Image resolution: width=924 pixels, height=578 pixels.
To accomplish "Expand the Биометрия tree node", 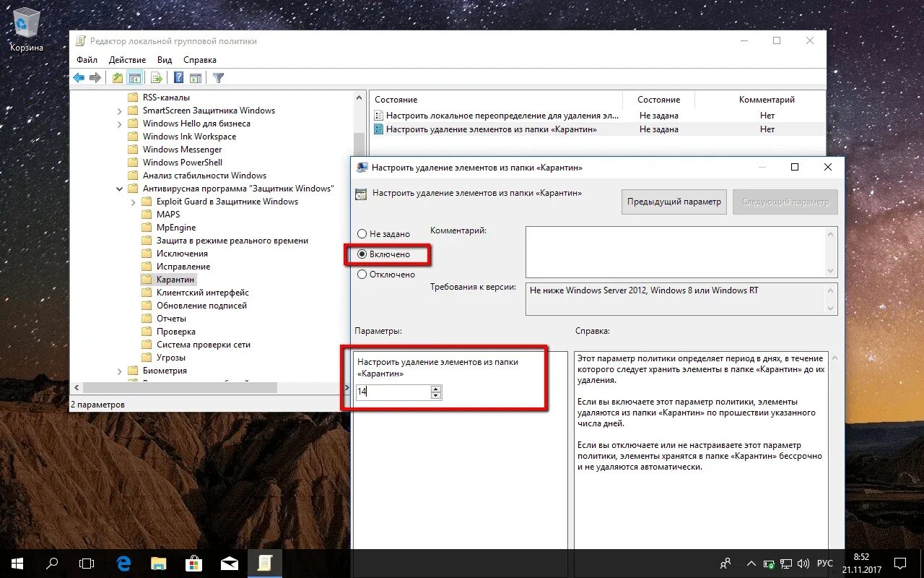I will click(120, 371).
